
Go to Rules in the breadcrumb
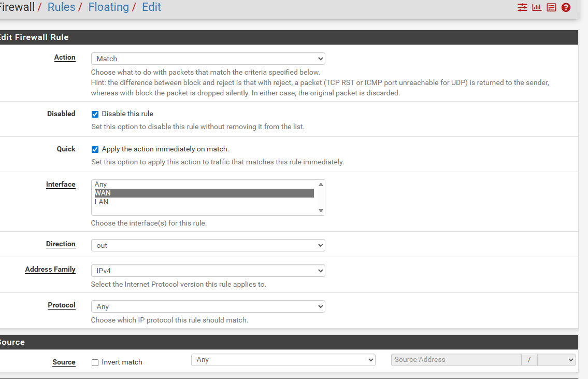click(61, 7)
